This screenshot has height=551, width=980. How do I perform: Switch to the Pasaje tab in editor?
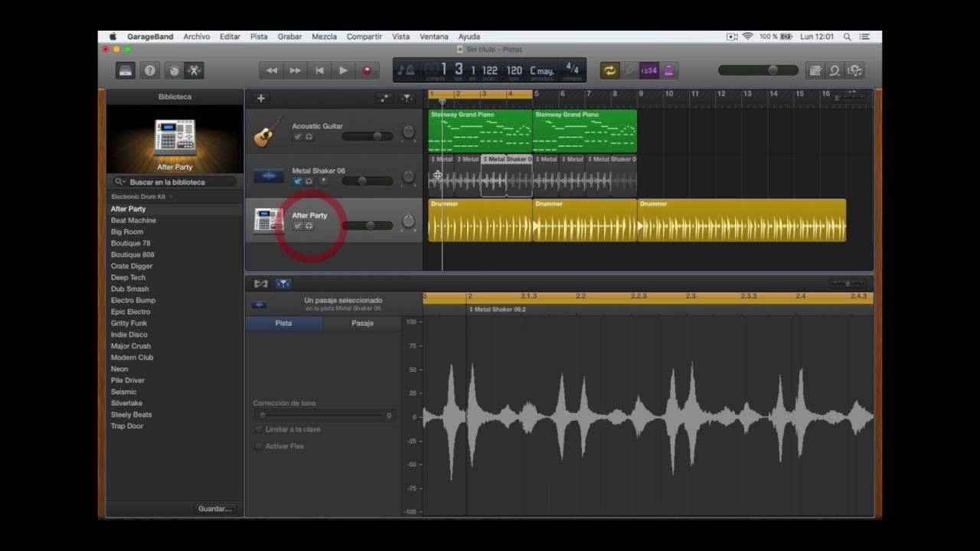pos(362,323)
